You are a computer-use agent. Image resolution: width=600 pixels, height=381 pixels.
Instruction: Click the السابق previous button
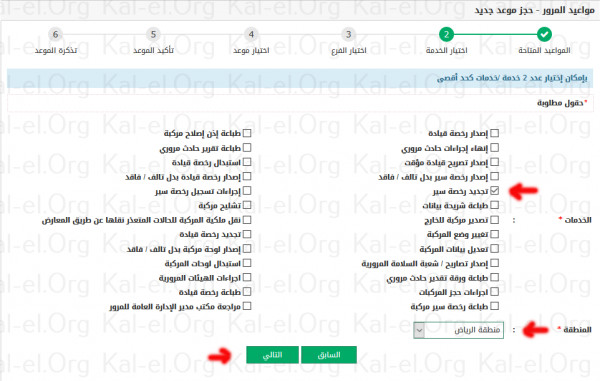point(329,355)
